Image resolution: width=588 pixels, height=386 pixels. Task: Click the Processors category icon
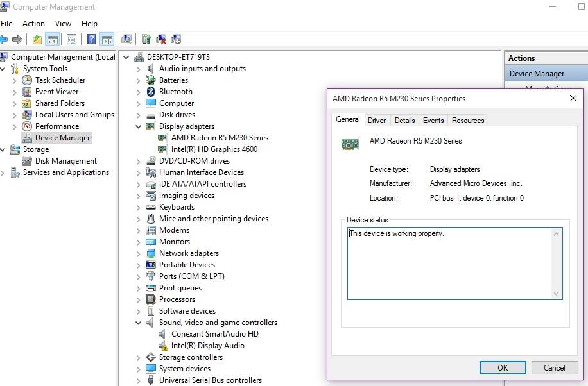pos(151,299)
